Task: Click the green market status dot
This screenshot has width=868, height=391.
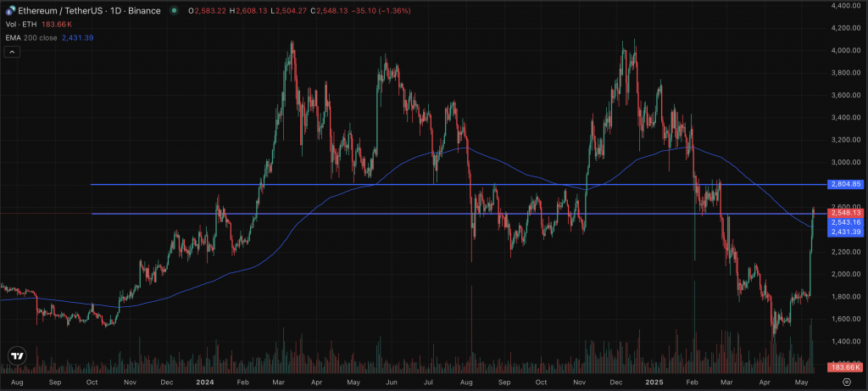Action: tap(175, 10)
